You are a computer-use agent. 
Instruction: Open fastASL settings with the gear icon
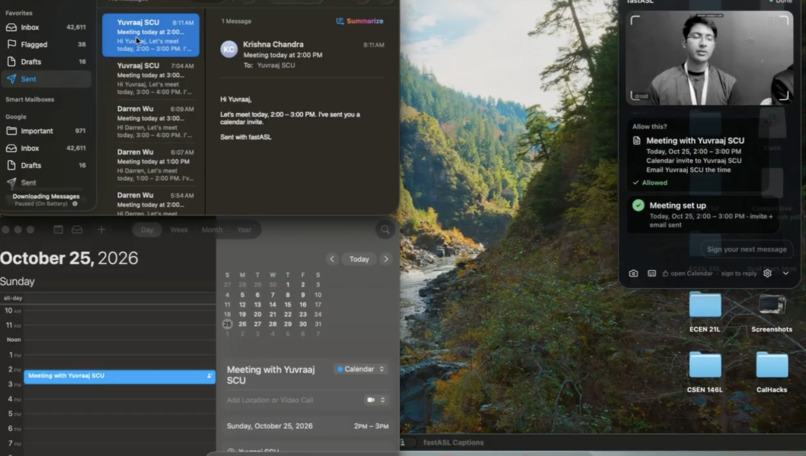pos(767,273)
